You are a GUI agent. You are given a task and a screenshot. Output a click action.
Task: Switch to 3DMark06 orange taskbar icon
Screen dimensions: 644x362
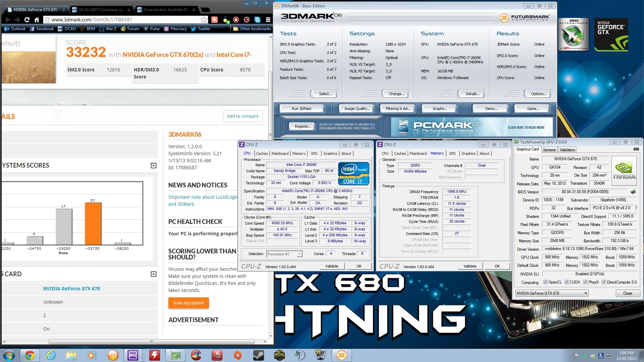coord(342,355)
